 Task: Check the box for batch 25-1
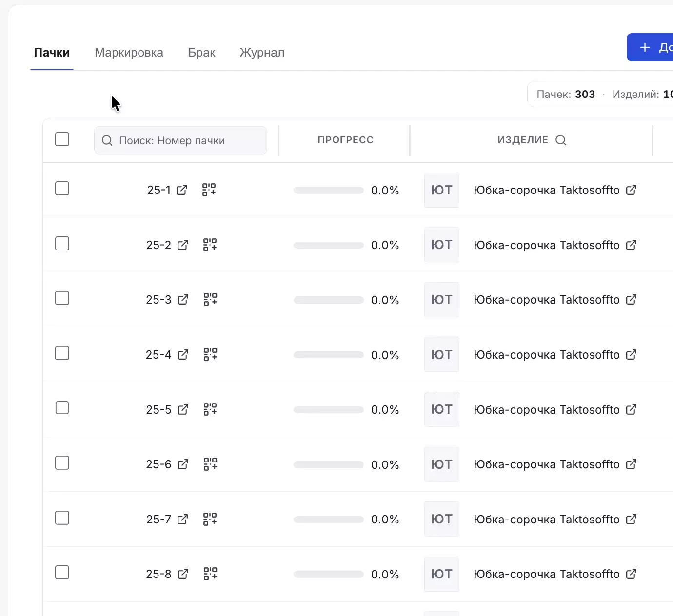(x=62, y=189)
